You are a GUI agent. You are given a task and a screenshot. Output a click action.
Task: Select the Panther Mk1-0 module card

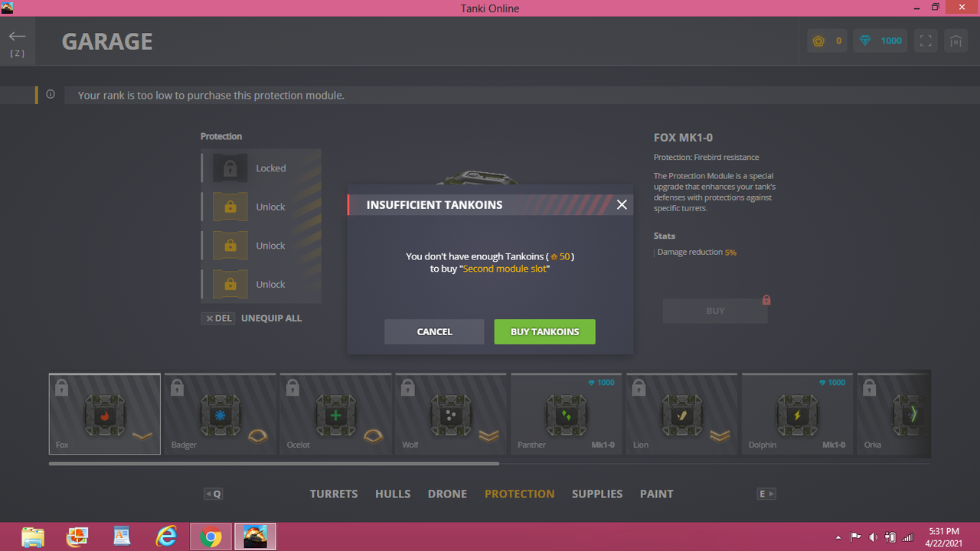click(x=567, y=414)
